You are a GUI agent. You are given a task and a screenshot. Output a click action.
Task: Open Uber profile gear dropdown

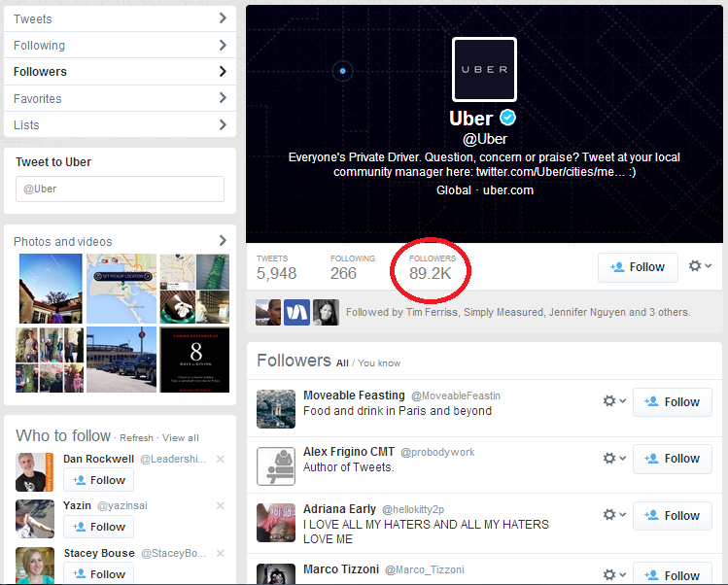pos(700,266)
